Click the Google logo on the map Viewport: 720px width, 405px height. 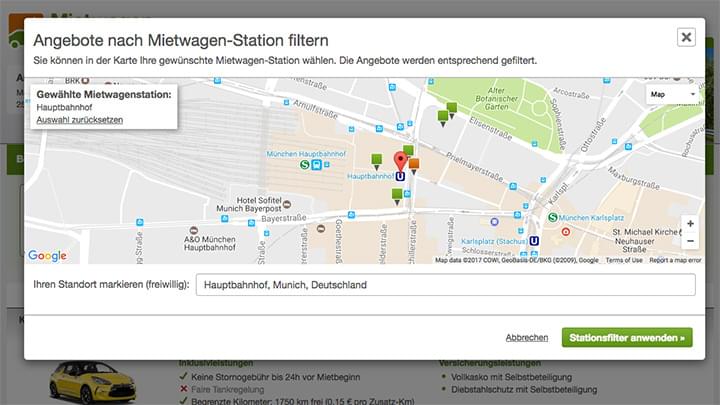(x=47, y=255)
